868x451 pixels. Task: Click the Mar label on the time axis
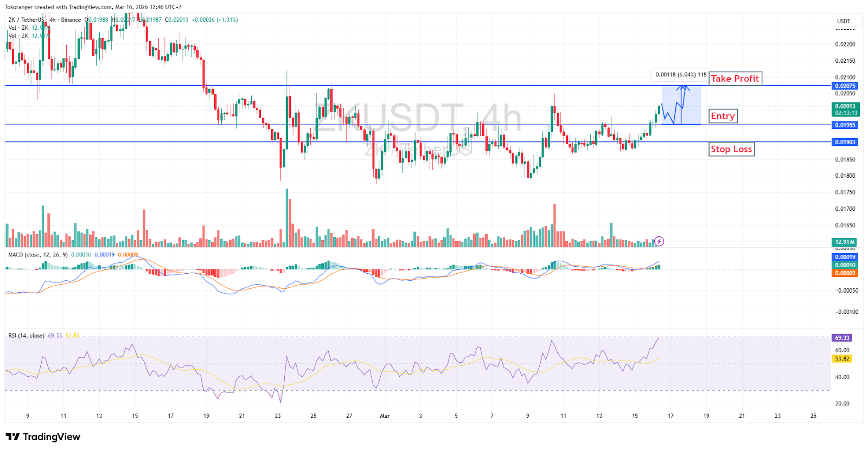pyautogui.click(x=385, y=416)
